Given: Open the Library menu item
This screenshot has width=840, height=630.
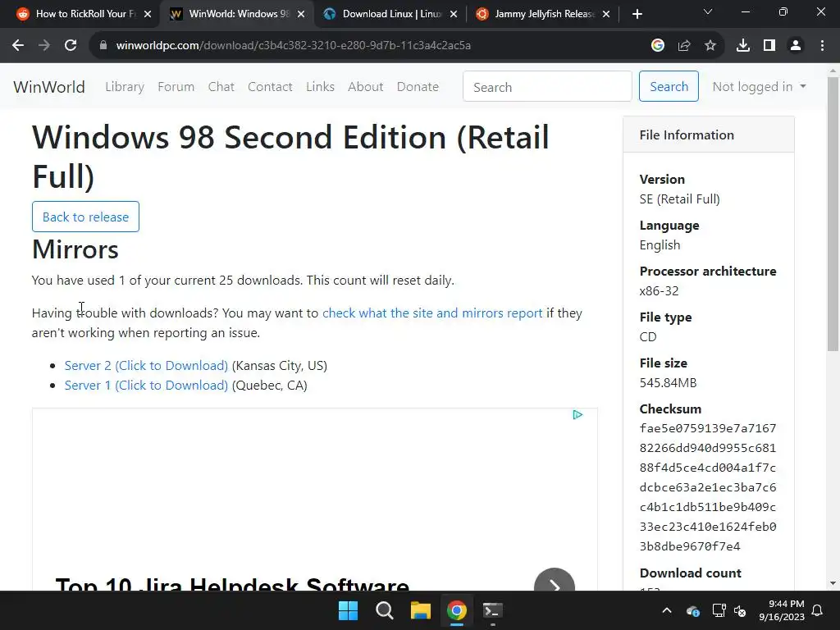Looking at the screenshot, I should [125, 87].
